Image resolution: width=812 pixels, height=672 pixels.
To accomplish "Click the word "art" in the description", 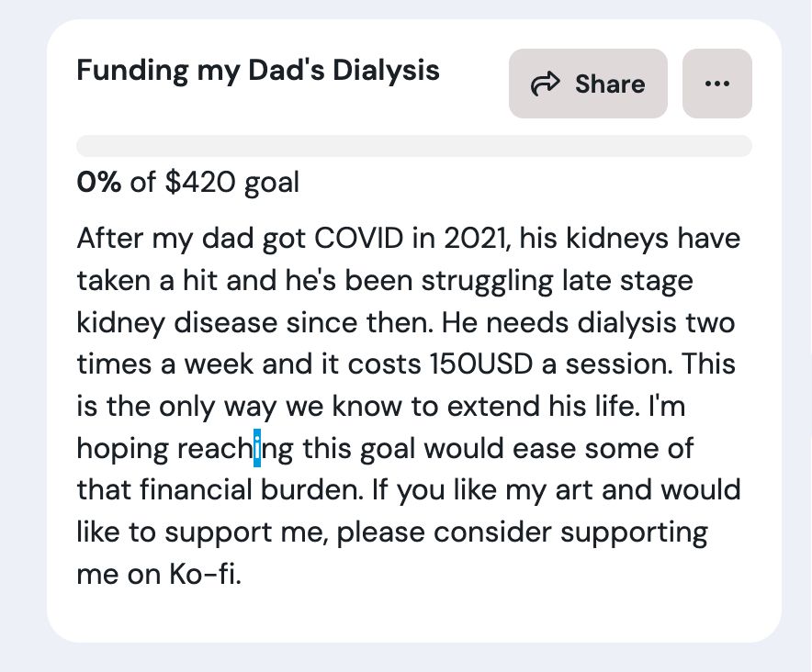I will [576, 489].
